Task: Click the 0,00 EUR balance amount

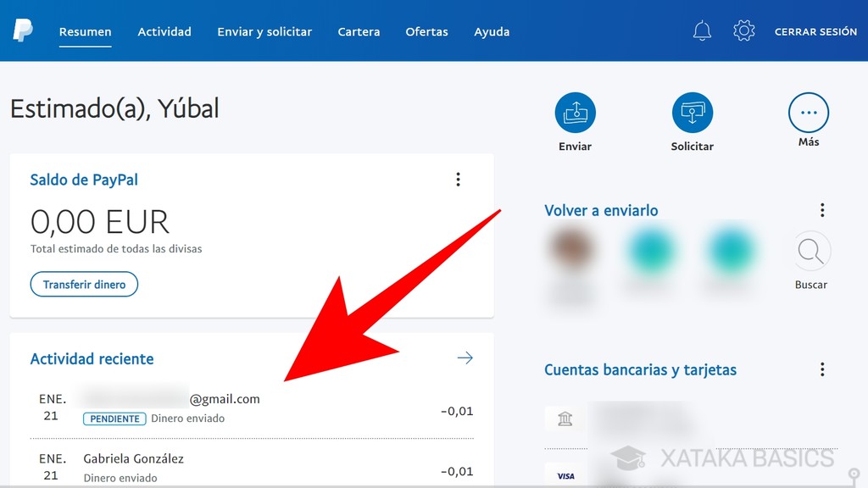Action: 100,222
